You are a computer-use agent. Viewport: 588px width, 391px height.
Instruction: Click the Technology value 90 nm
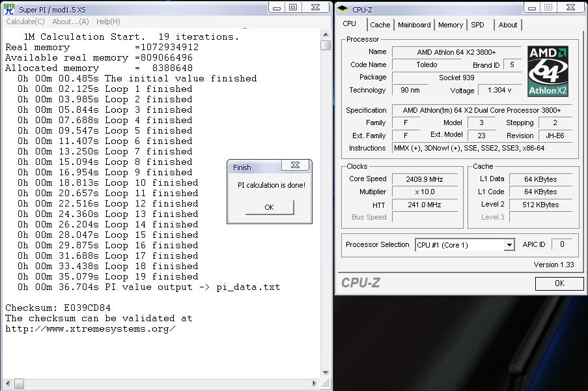(x=410, y=90)
